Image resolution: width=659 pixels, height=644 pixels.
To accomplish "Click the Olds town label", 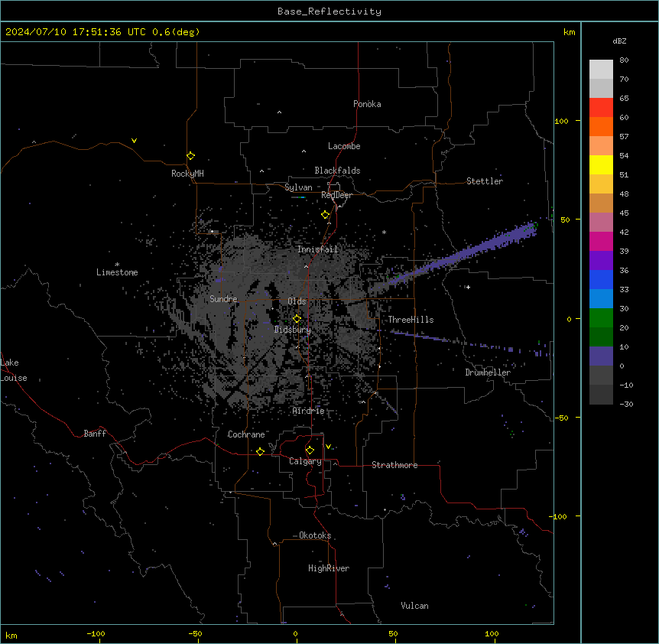I will pyautogui.click(x=297, y=301).
